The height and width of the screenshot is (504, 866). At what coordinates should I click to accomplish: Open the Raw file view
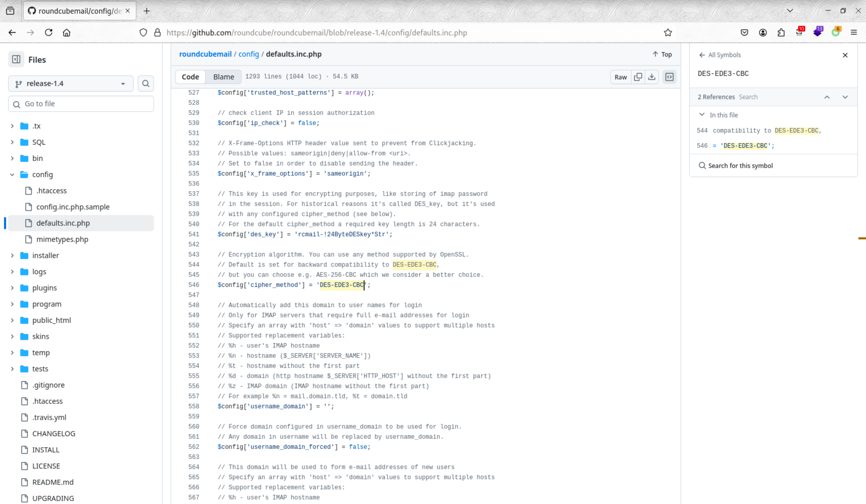click(620, 77)
